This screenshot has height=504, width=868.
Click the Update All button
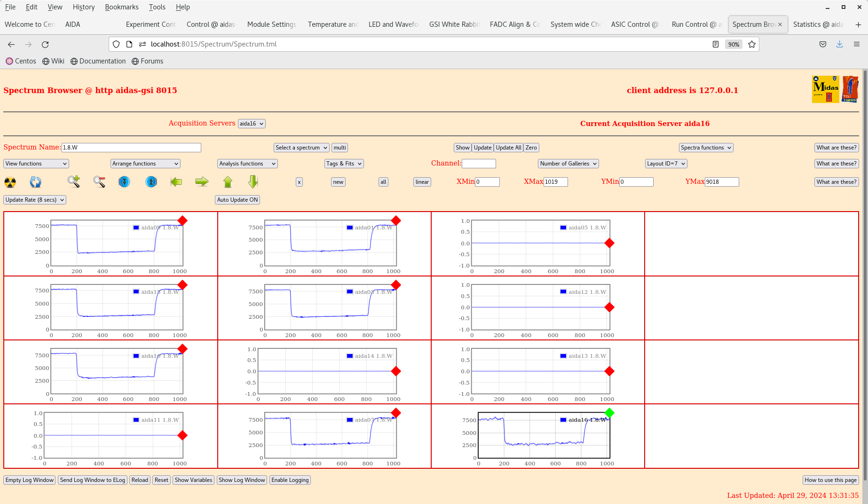[x=508, y=148]
